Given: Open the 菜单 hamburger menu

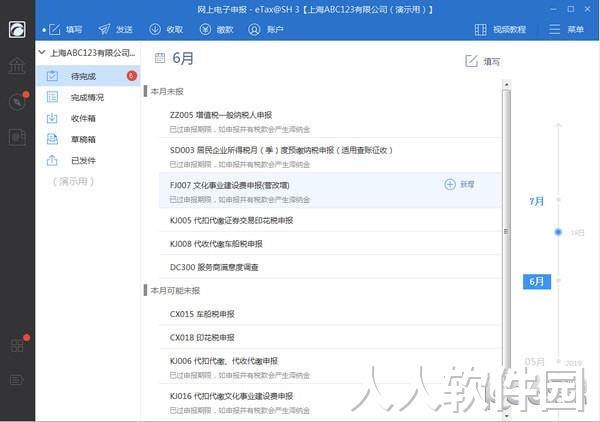Looking at the screenshot, I should coord(567,29).
